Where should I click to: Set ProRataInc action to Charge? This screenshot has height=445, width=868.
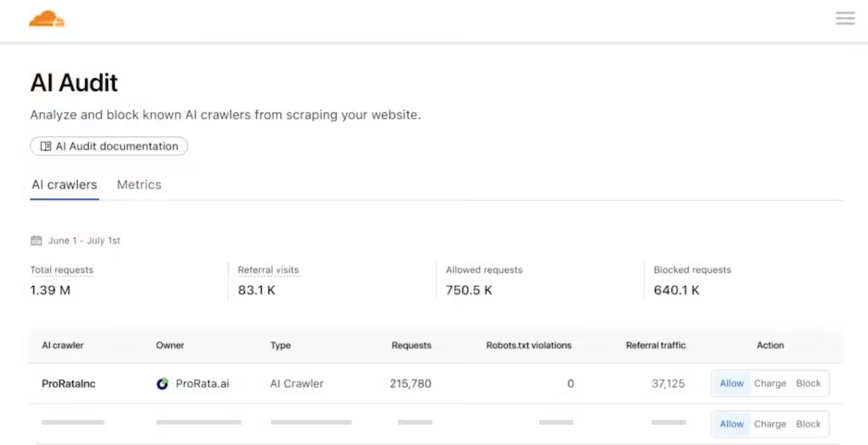pos(770,384)
